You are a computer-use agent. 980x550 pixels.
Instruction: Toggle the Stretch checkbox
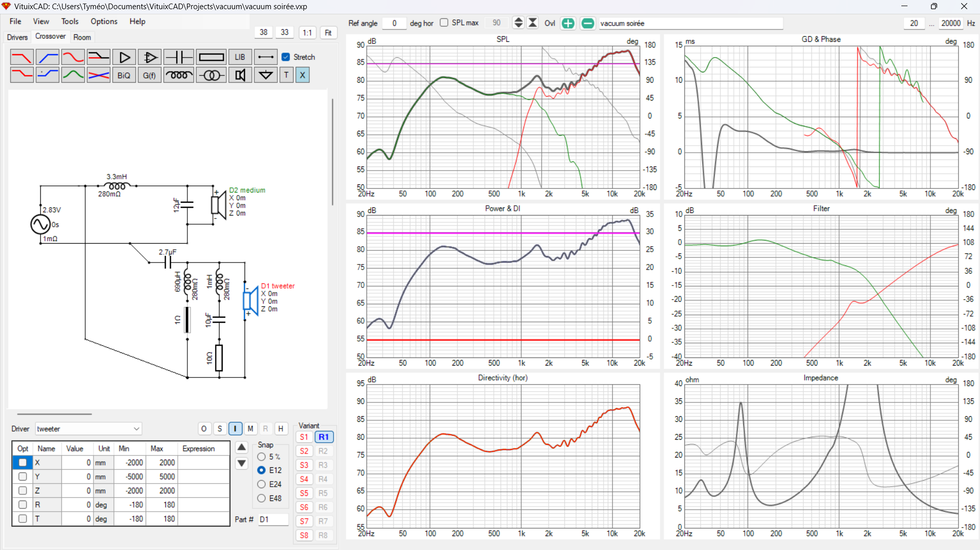286,57
